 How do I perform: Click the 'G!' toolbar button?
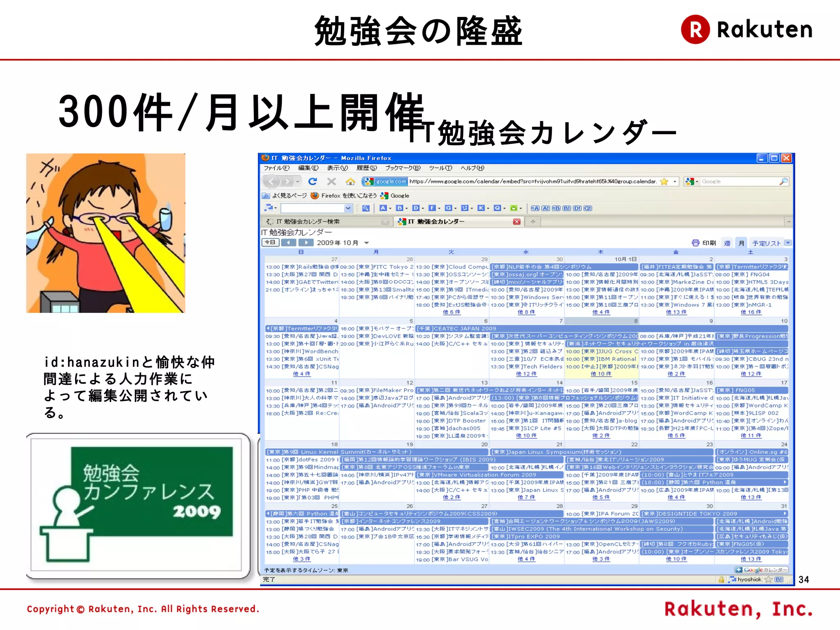[587, 208]
